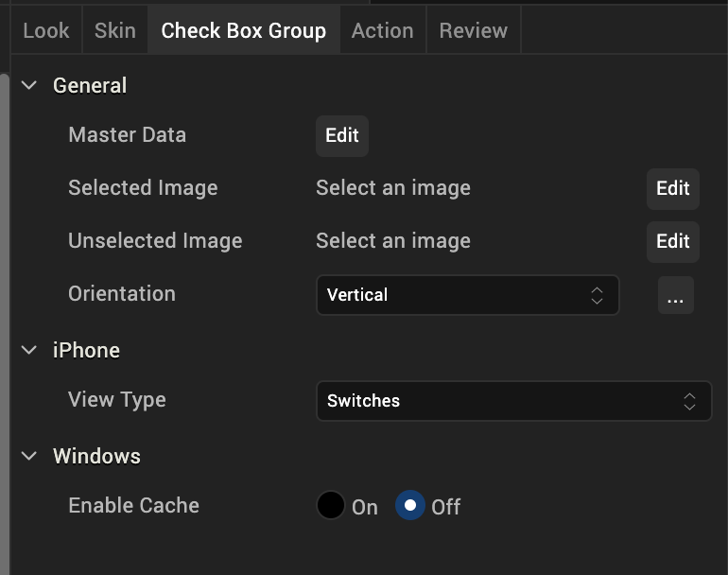
Task: Collapse the Windows section chevron
Action: (30, 457)
